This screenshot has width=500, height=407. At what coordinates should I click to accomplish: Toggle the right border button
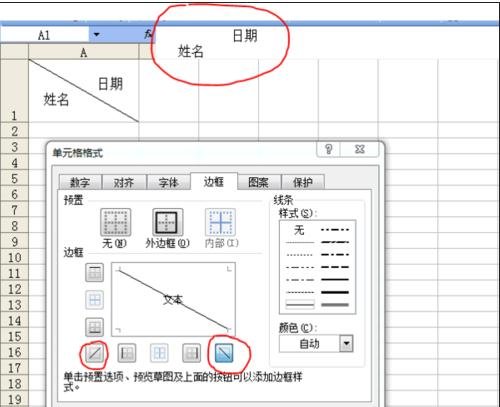[x=192, y=353]
